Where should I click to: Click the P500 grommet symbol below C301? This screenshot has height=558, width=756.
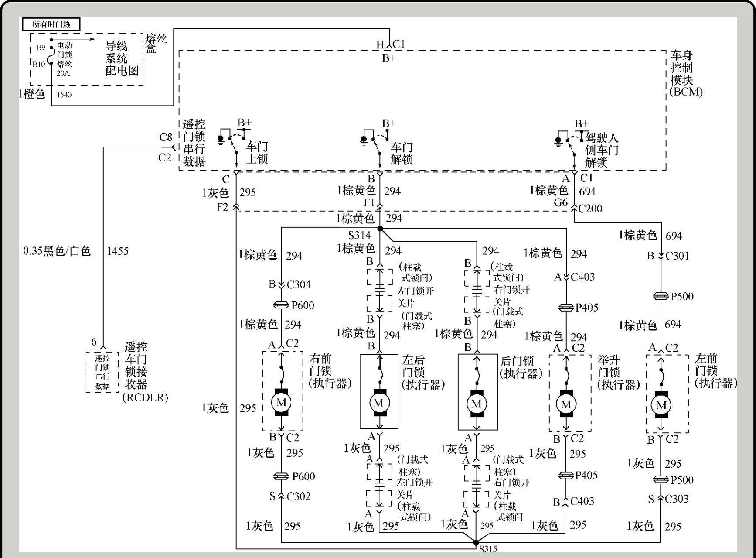(x=661, y=296)
